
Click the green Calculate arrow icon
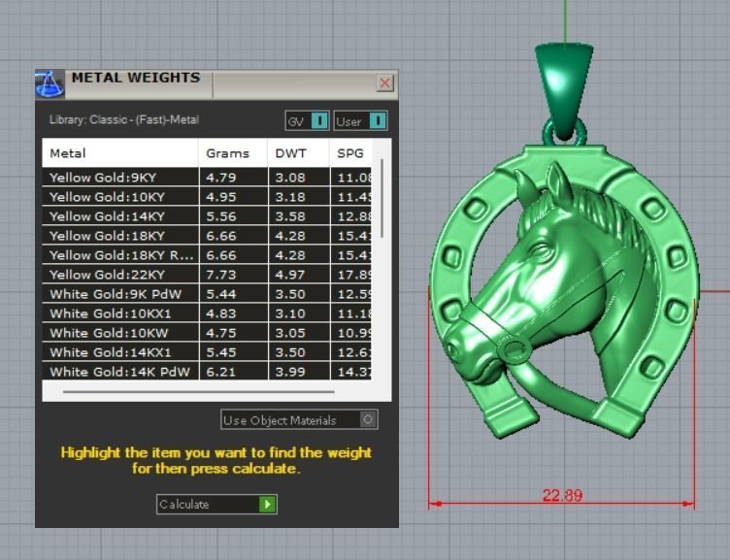pos(267,504)
